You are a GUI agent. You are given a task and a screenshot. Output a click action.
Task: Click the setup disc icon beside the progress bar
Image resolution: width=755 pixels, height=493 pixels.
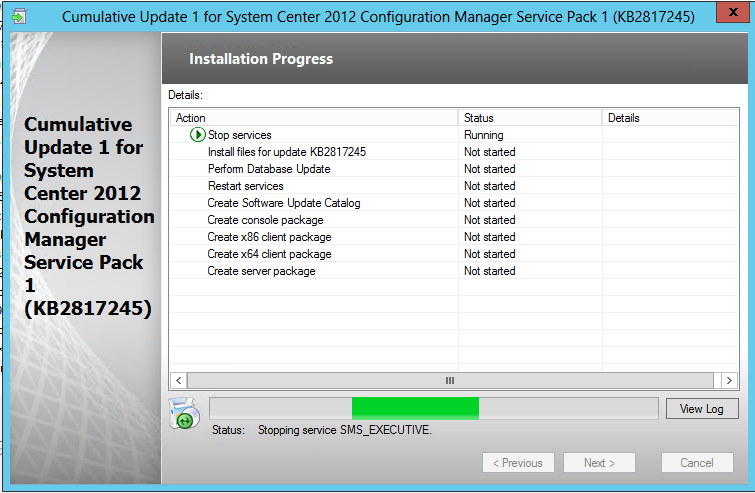point(184,414)
